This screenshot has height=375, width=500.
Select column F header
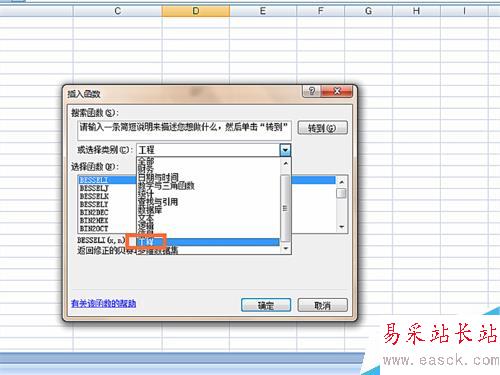tap(320, 11)
